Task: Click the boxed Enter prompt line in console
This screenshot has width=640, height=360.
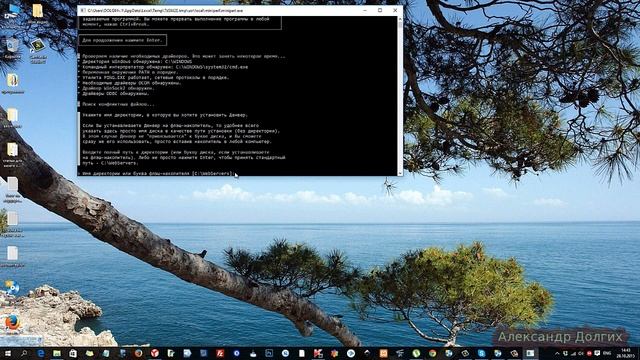Action: 122,40
